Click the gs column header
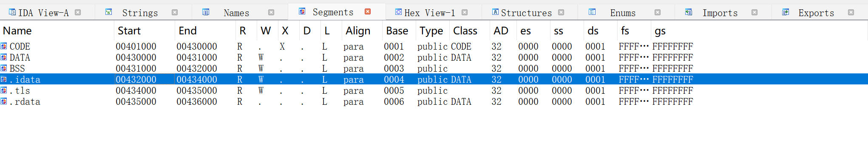 pos(668,31)
